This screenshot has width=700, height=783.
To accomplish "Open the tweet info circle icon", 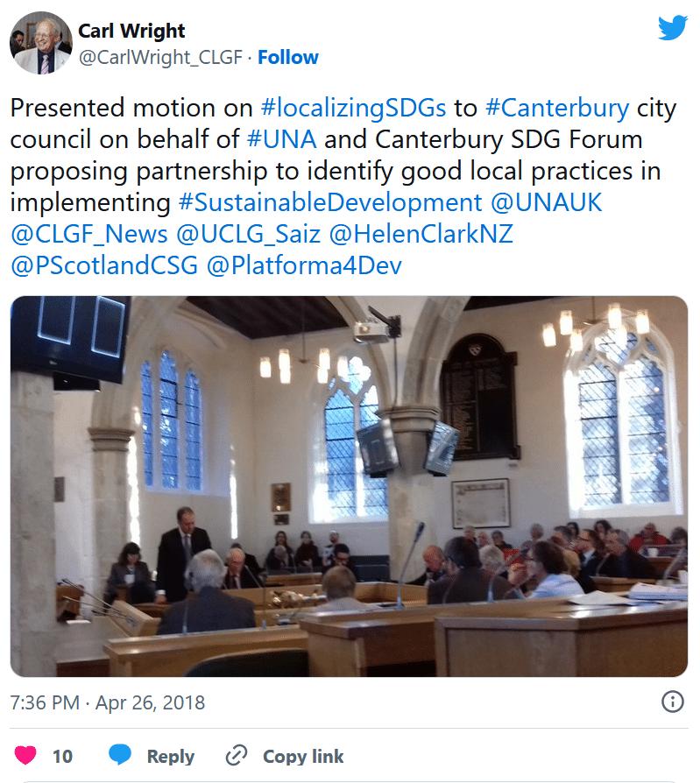I will (x=673, y=702).
